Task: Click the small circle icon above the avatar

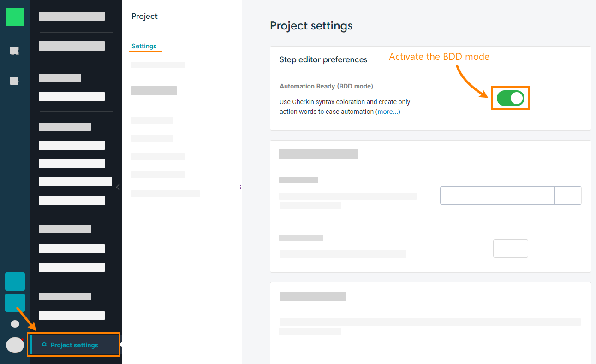Action: 14,323
